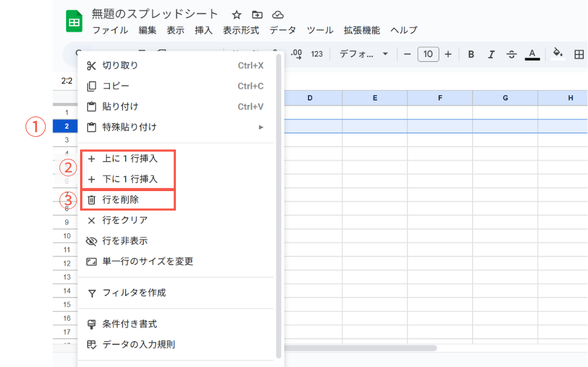The height and width of the screenshot is (367, 588).
Task: Open the 編集 menu
Action: (x=147, y=30)
